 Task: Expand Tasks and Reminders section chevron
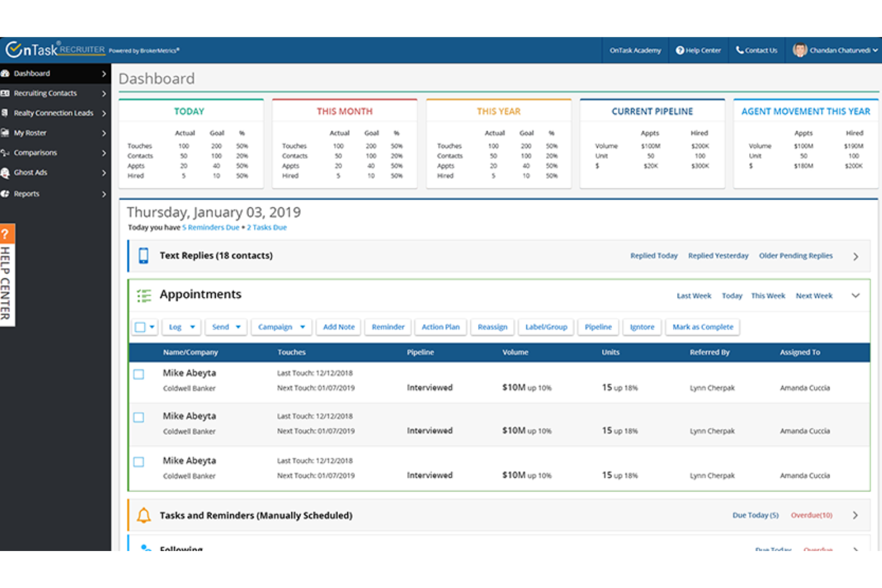[x=856, y=515]
